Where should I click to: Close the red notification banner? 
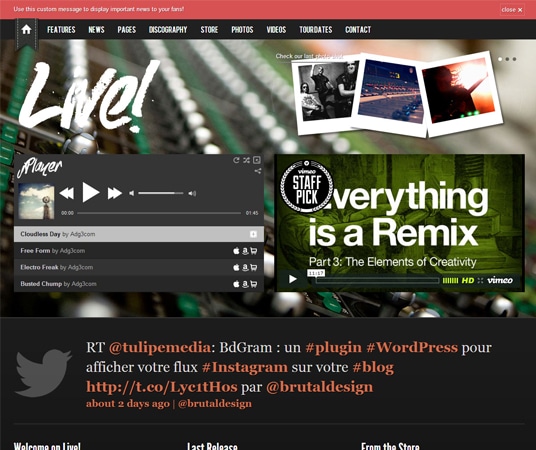pyautogui.click(x=512, y=10)
